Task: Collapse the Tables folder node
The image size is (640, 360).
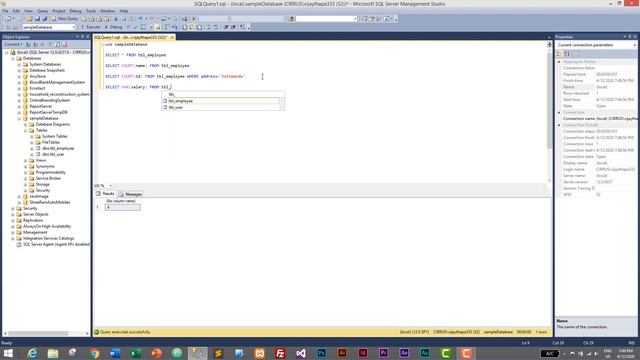Action: point(26,130)
